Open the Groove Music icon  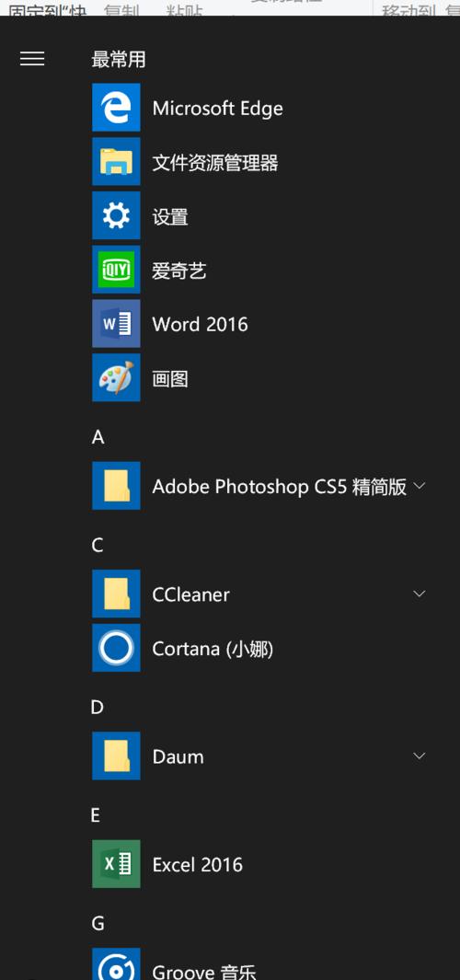(x=116, y=964)
